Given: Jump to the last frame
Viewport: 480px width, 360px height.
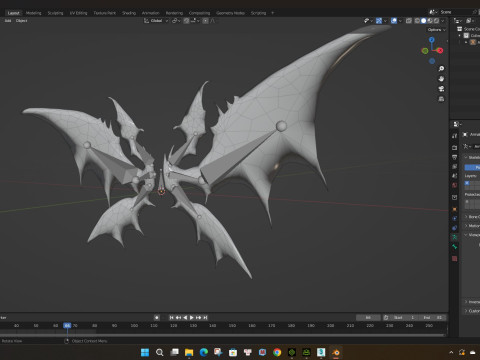Looking at the screenshot, I should click(205, 318).
